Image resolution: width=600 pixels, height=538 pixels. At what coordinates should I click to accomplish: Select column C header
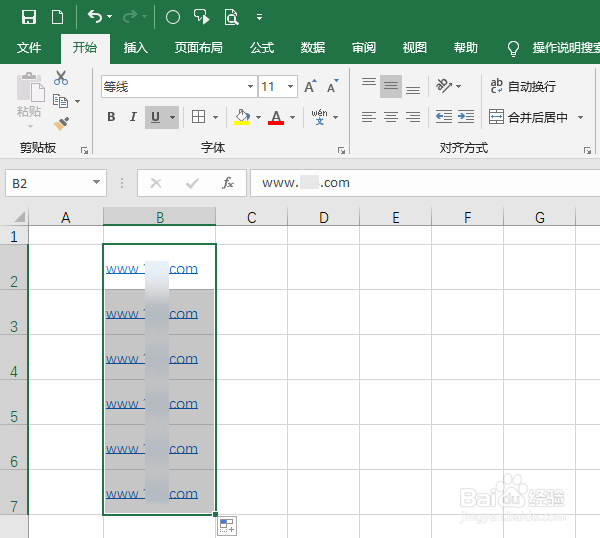(x=251, y=217)
